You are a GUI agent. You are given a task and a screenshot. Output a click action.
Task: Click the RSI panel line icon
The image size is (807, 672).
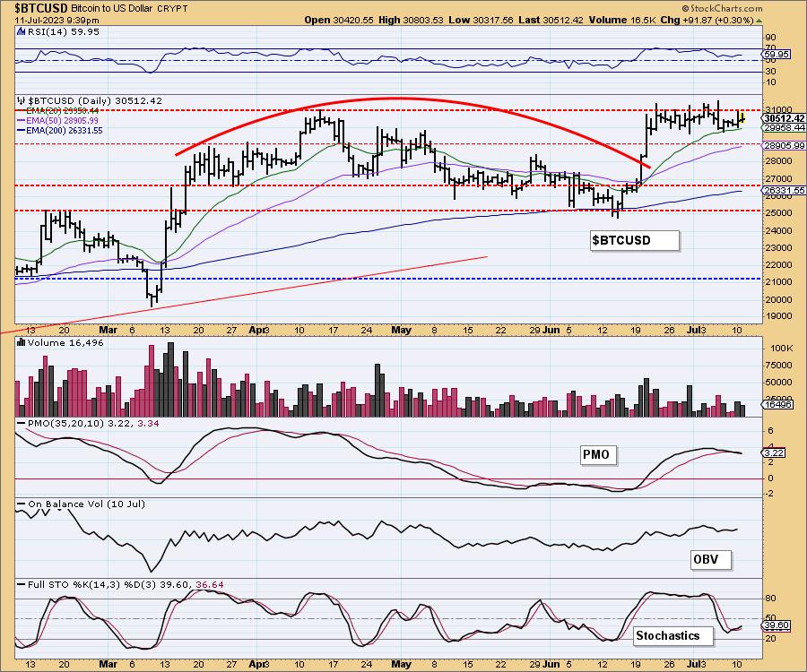click(x=21, y=31)
